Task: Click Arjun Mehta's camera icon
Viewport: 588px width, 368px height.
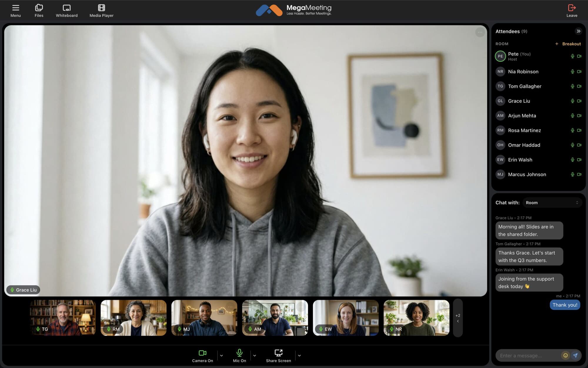Action: point(579,115)
